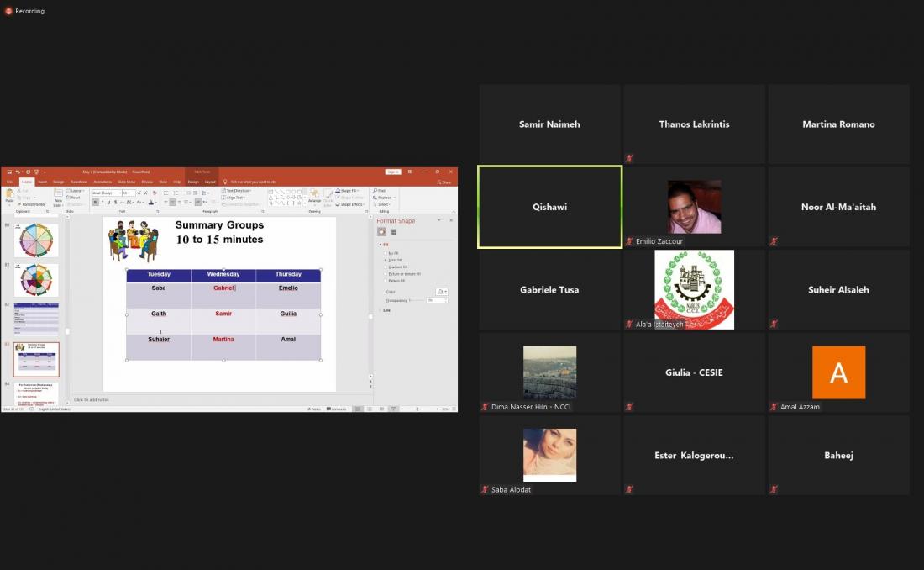Select the Pattern fill radio option
The height and width of the screenshot is (570, 924).
coord(385,281)
